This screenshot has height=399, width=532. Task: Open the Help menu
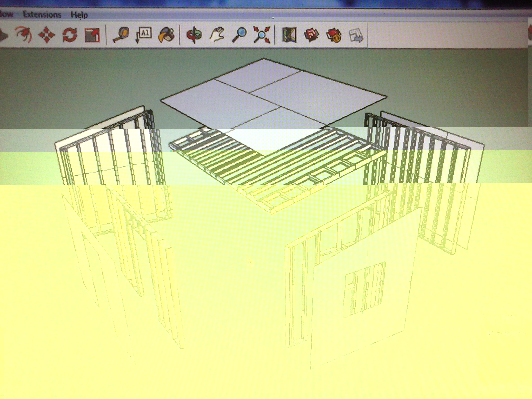coord(79,15)
